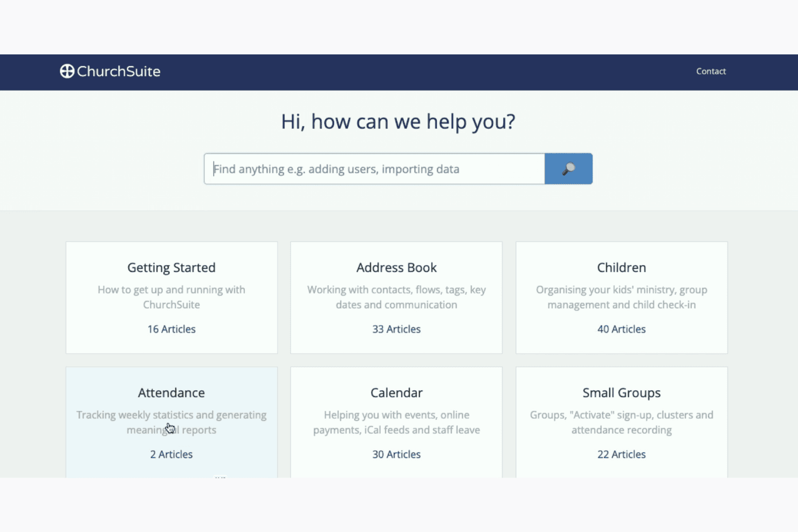
Task: Click the "2 Articles" count
Action: tap(171, 454)
